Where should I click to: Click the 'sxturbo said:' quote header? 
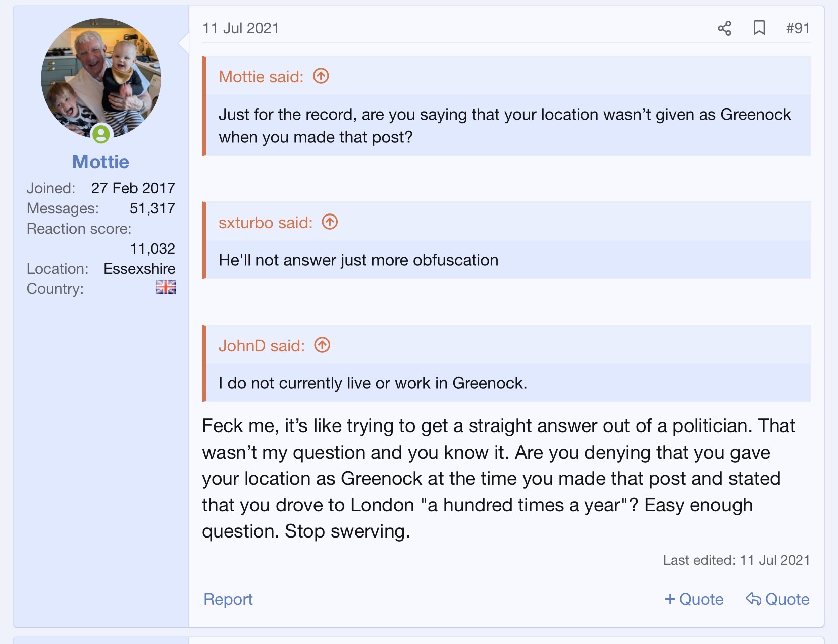(x=265, y=223)
